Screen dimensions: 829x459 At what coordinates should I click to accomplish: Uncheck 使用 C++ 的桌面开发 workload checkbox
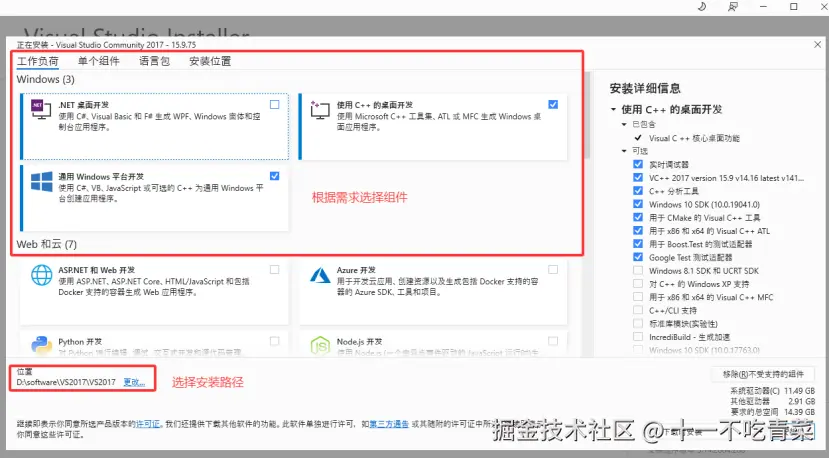pos(553,105)
